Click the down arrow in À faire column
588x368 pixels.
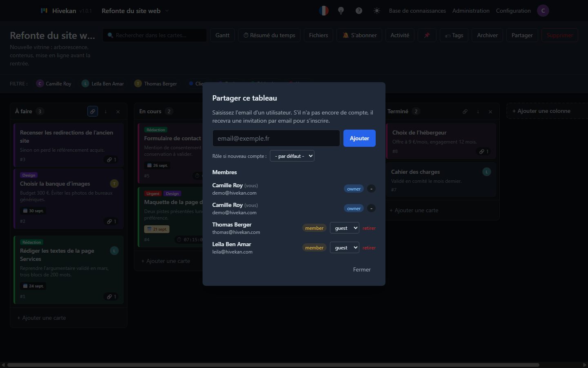point(106,111)
